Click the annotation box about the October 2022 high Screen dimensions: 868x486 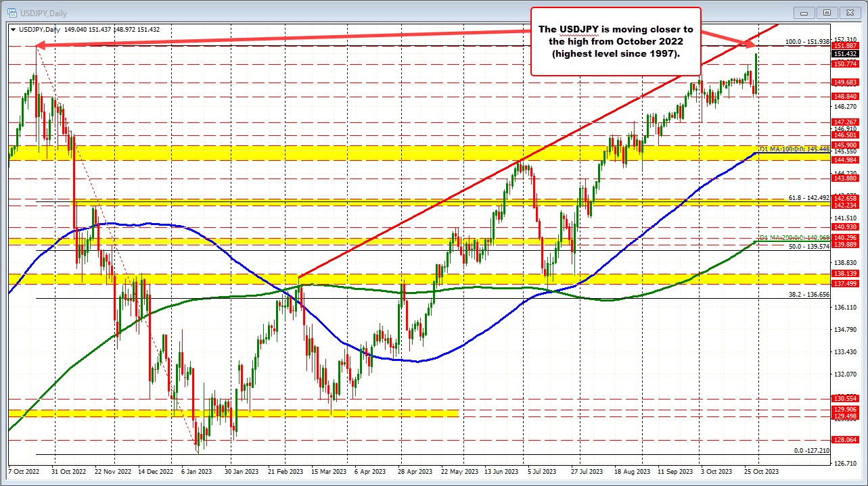click(x=616, y=42)
